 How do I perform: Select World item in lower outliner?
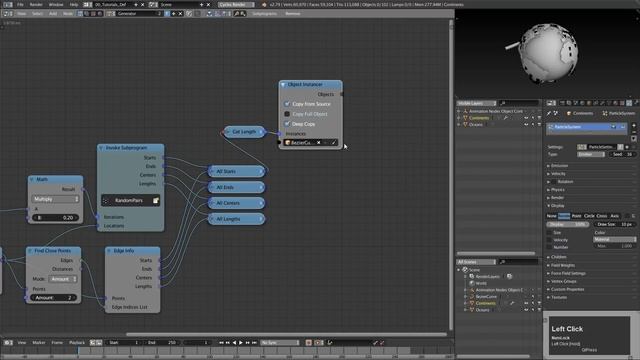click(x=481, y=283)
